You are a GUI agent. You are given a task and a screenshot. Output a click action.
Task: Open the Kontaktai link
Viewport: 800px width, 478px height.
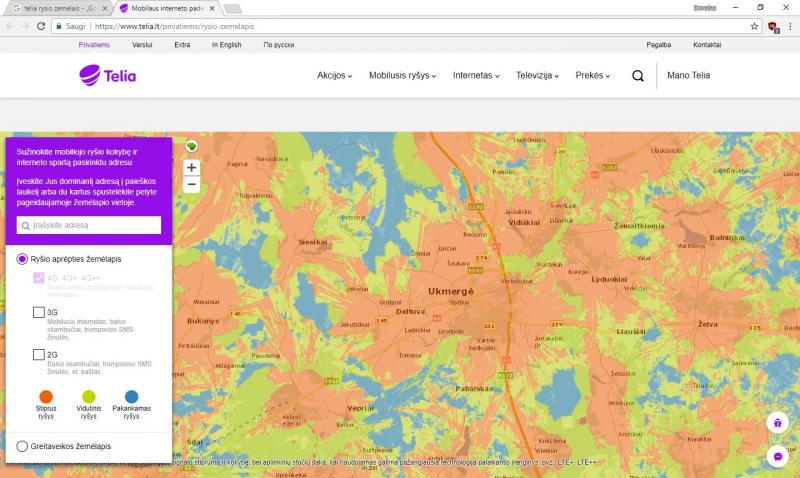pos(707,45)
